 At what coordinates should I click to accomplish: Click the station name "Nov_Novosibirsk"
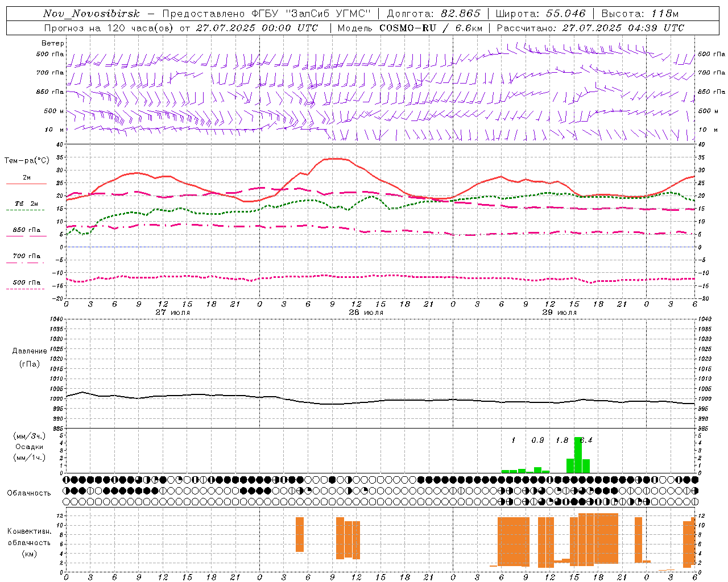coord(92,14)
